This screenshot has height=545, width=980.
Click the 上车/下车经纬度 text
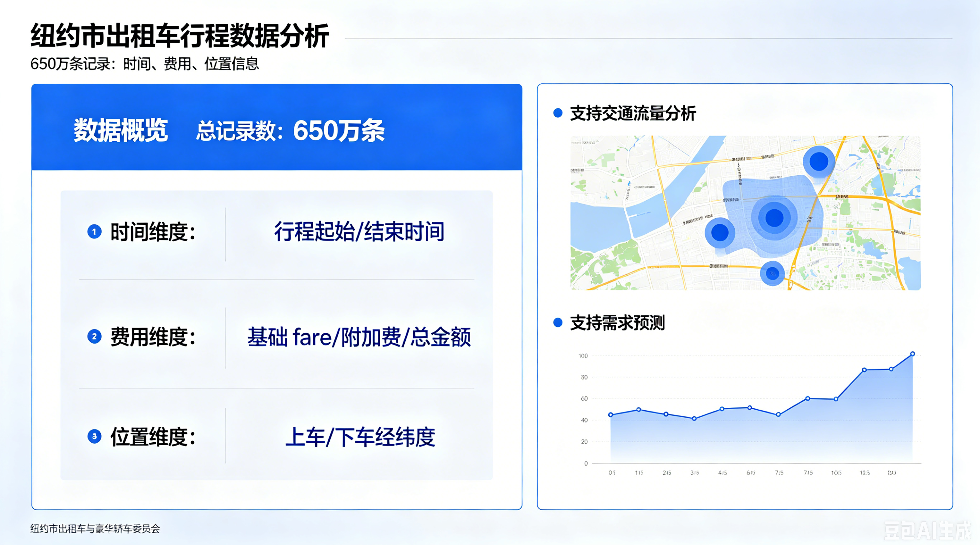tap(360, 437)
